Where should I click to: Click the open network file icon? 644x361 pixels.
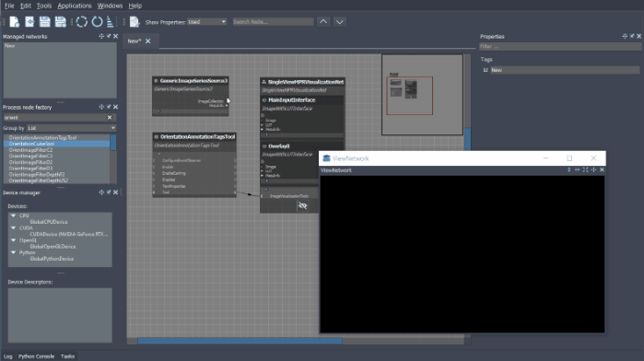tap(29, 22)
